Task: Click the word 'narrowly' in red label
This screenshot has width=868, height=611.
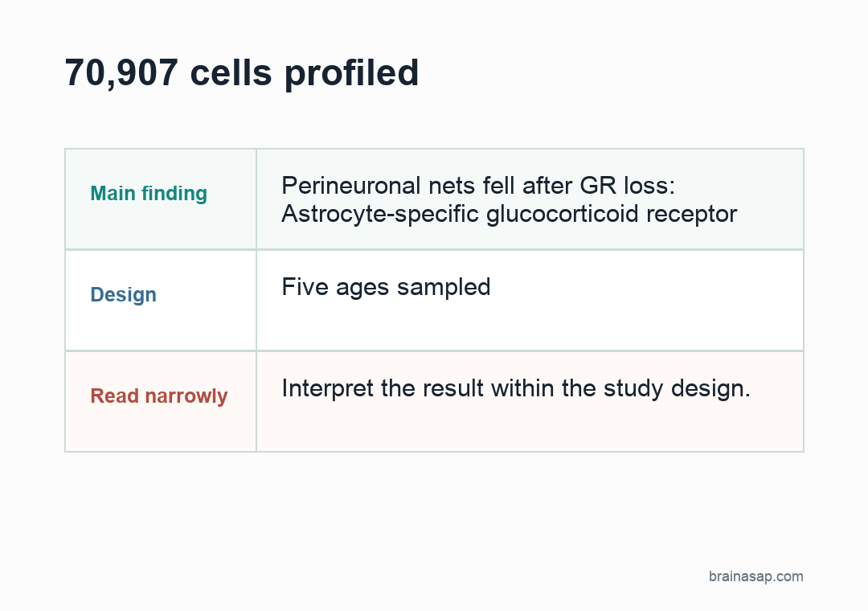Action: [186, 396]
